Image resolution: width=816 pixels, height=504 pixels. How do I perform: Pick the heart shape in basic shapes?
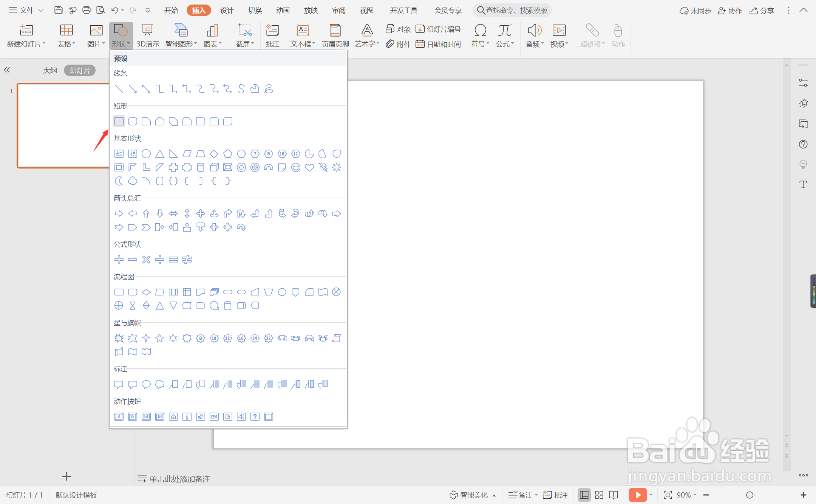309,167
